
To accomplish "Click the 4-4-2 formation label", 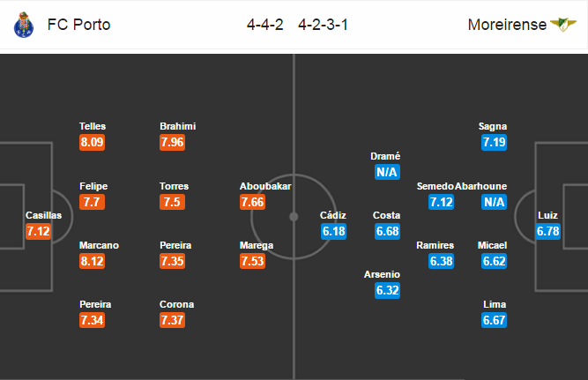I will click(264, 25).
